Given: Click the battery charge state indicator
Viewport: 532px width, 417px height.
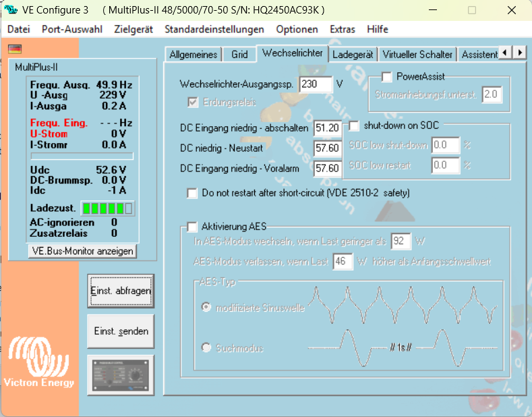Looking at the screenshot, I should point(107,208).
